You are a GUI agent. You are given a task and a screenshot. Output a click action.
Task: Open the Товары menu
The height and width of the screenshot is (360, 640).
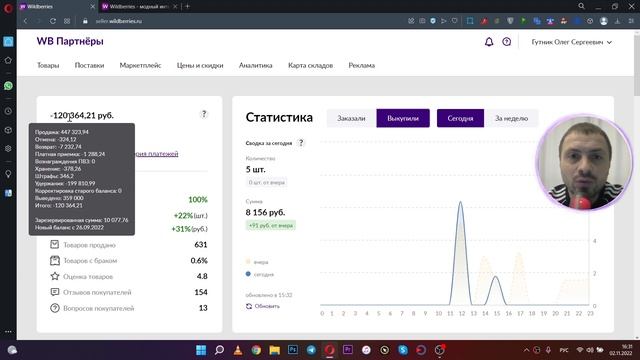coord(48,65)
